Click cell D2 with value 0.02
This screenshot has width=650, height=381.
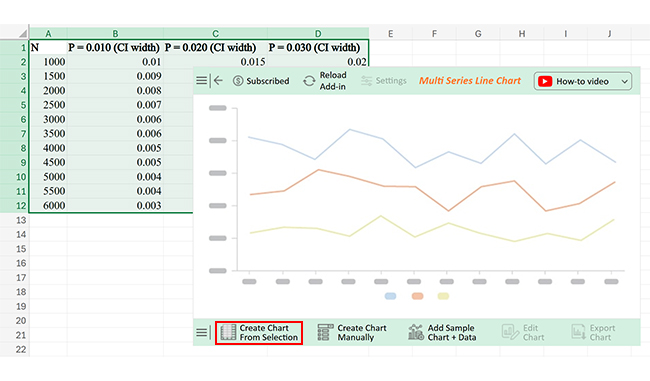[x=318, y=61]
